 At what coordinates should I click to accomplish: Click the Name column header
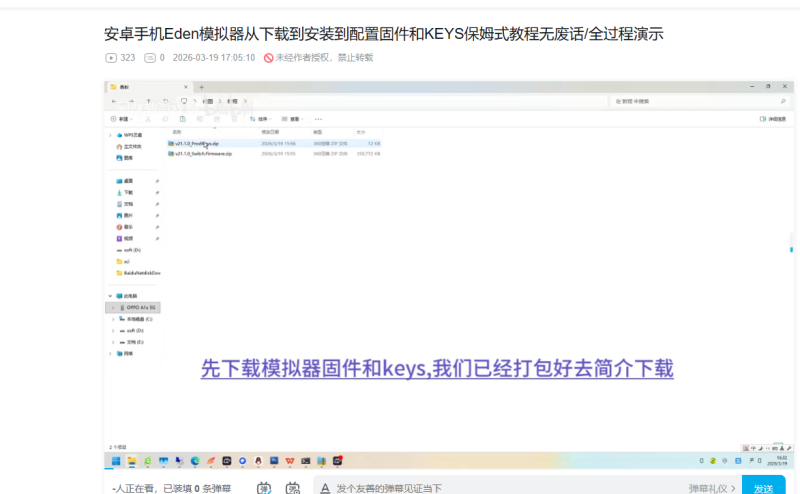pyautogui.click(x=177, y=132)
